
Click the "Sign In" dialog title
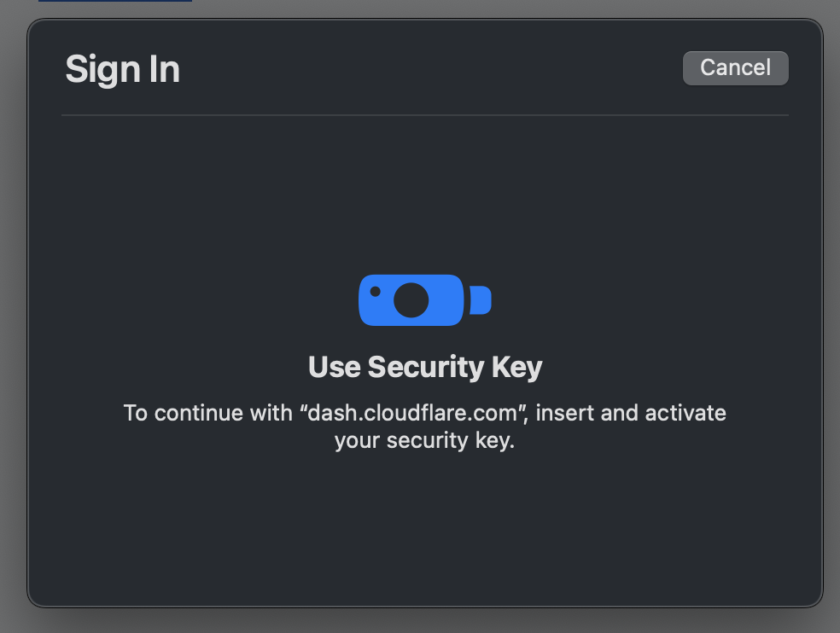(x=122, y=69)
